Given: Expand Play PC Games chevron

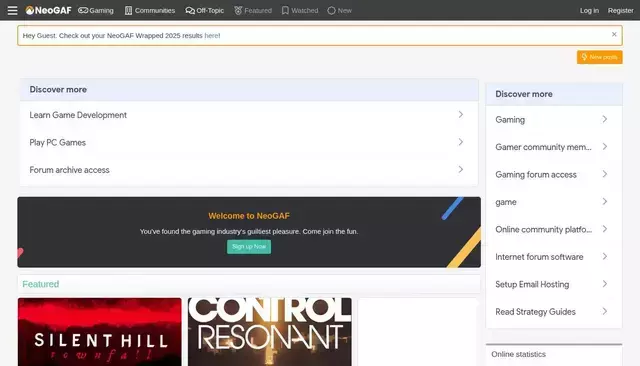Looking at the screenshot, I should pyautogui.click(x=460, y=142).
